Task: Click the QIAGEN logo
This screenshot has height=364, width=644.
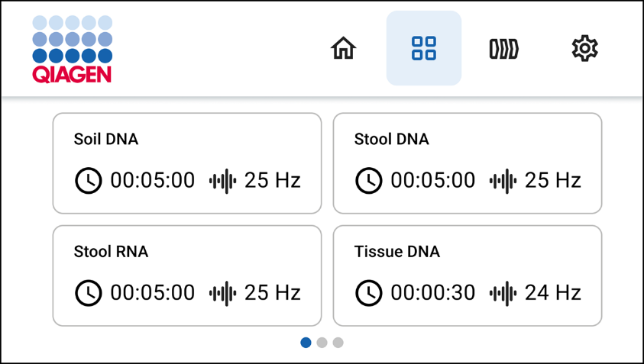Action: (x=72, y=49)
